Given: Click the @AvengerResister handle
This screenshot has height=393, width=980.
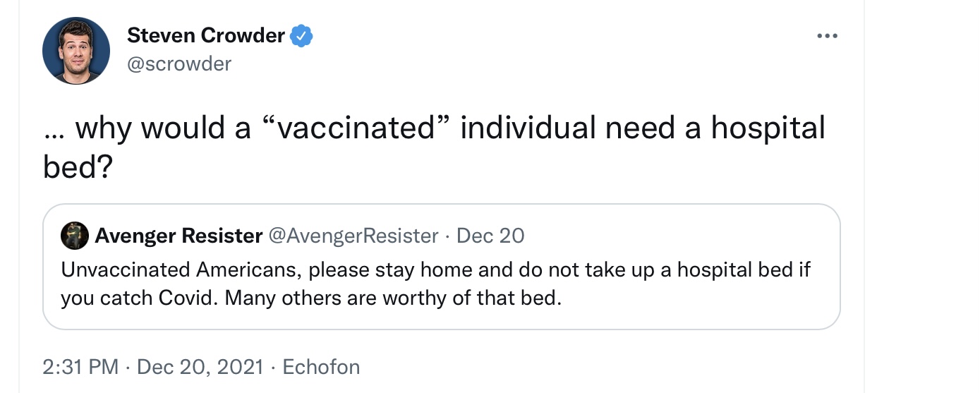Looking at the screenshot, I should (353, 236).
